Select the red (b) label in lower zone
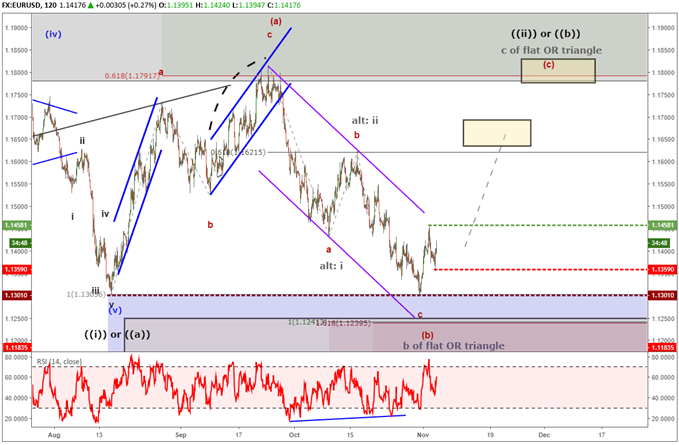This screenshot has width=679, height=445. 427,335
